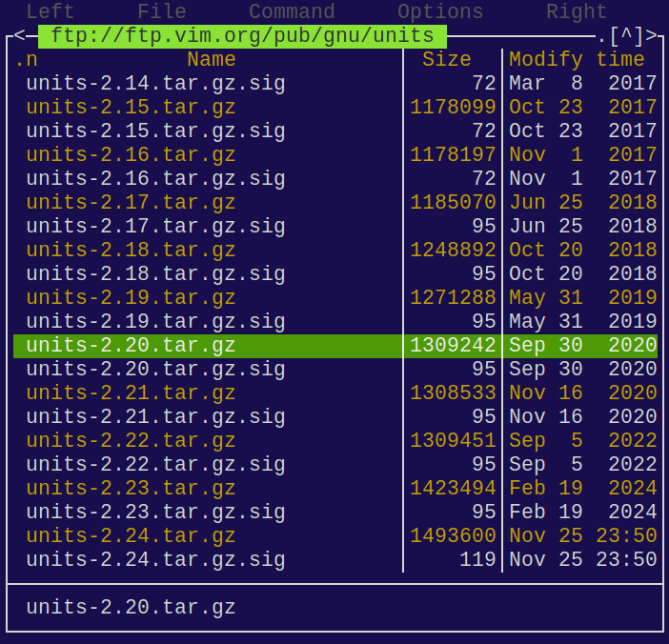
Task: Select units-2.14.tar.gz.sig file
Action: click(155, 84)
